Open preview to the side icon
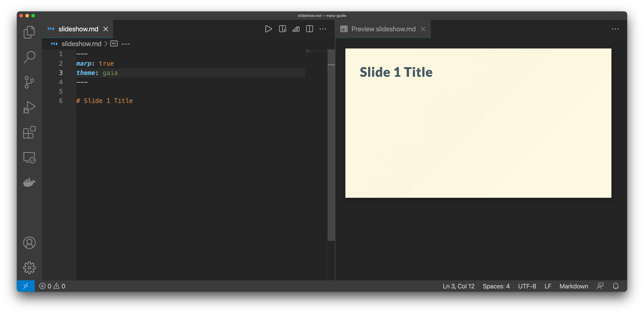644x314 pixels. 282,29
